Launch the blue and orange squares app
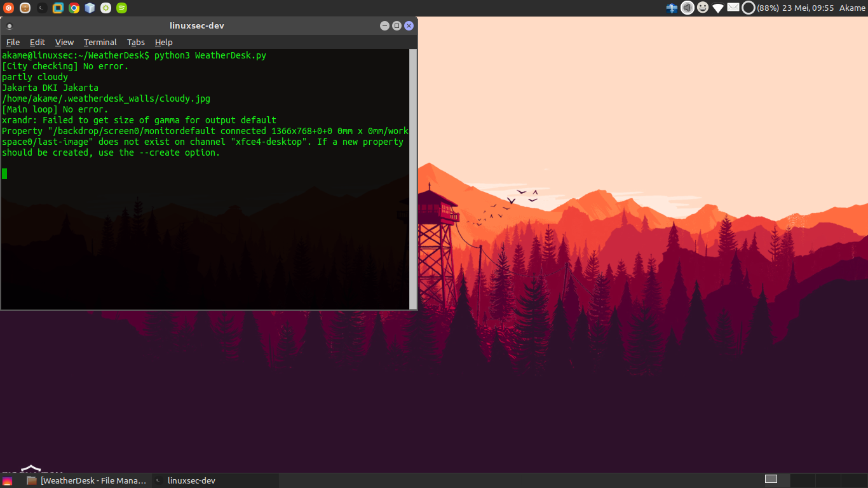 (x=58, y=8)
